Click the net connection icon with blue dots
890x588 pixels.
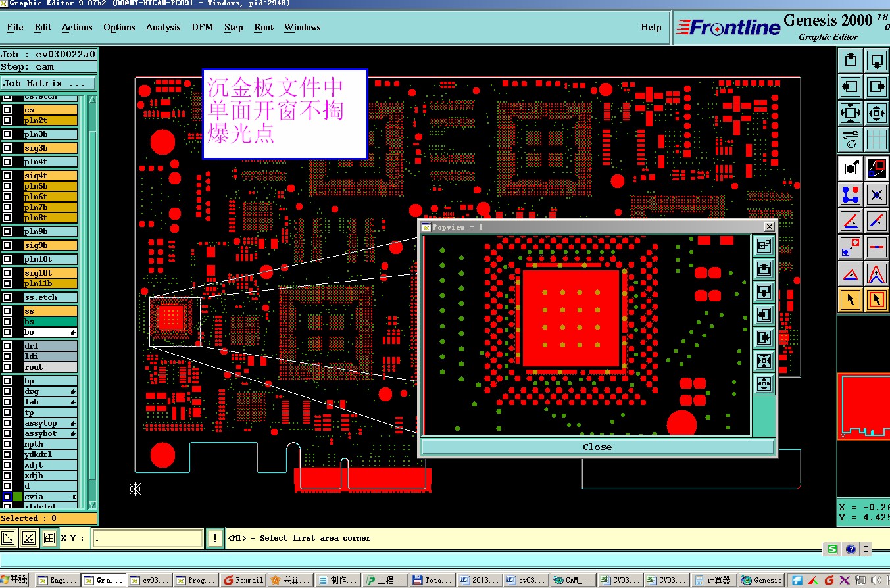pyautogui.click(x=851, y=194)
